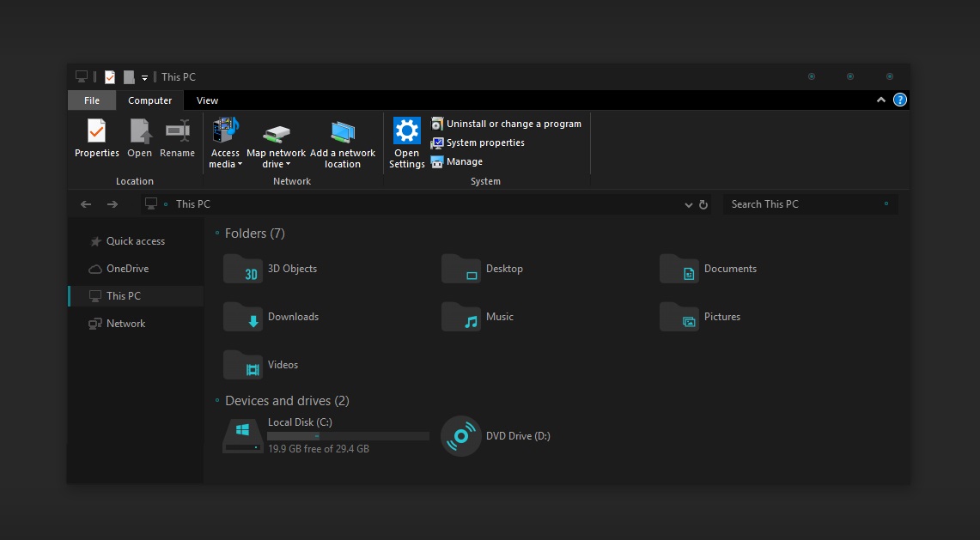Open Settings from the ribbon gear icon
The width and height of the screenshot is (980, 540).
406,131
